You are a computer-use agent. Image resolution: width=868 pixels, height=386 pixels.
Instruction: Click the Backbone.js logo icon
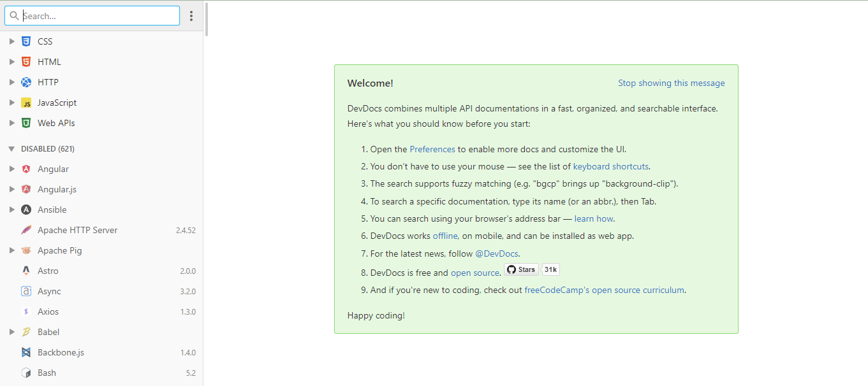click(x=26, y=352)
